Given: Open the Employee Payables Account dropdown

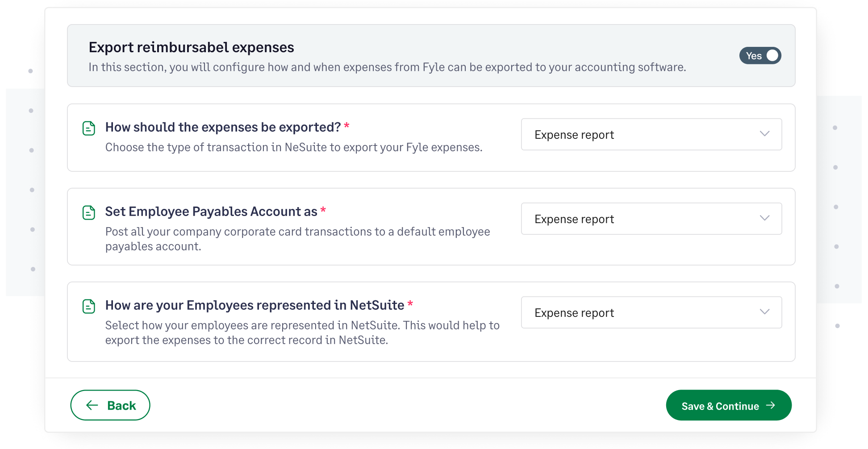Looking at the screenshot, I should point(651,218).
